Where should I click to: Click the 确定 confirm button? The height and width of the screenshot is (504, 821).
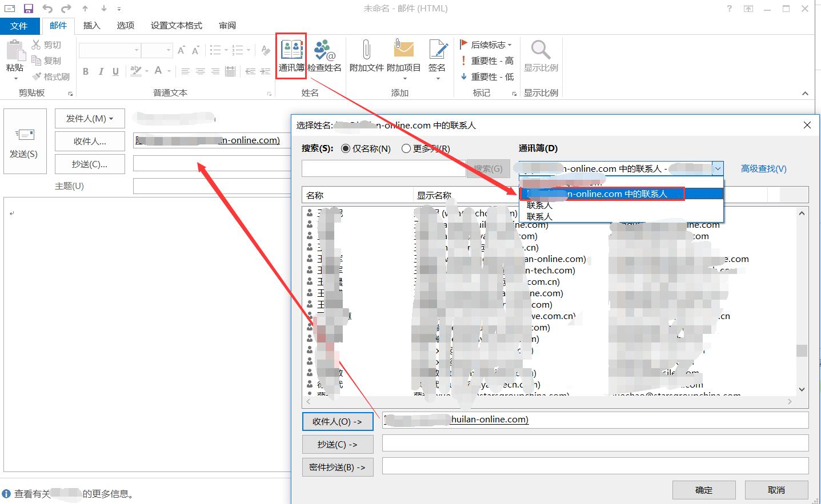click(703, 490)
